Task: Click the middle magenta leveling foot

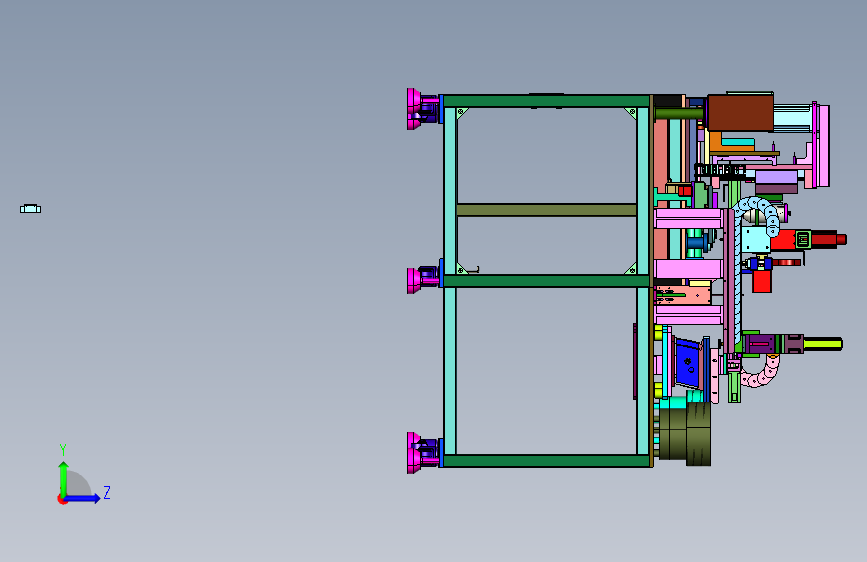Action: 414,280
